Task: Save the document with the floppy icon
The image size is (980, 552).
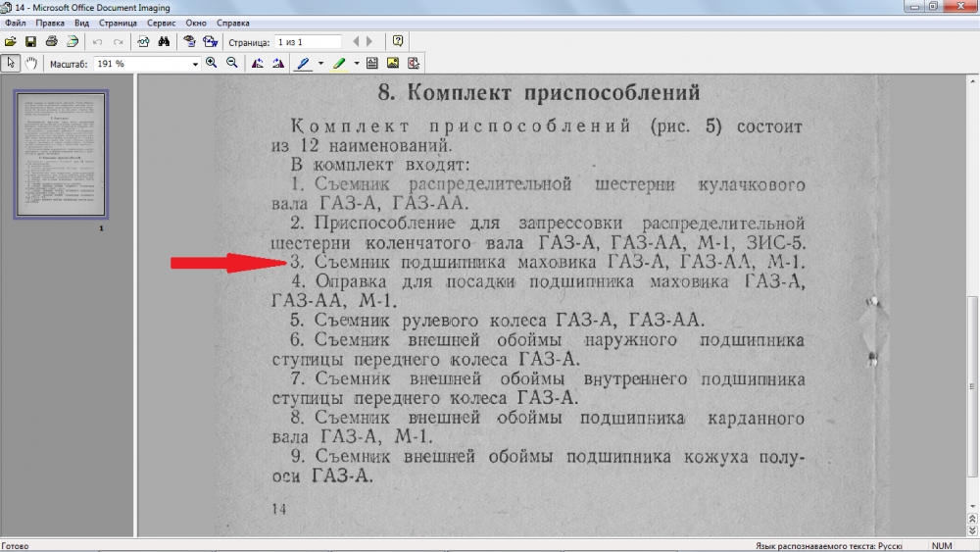Action: (30, 42)
